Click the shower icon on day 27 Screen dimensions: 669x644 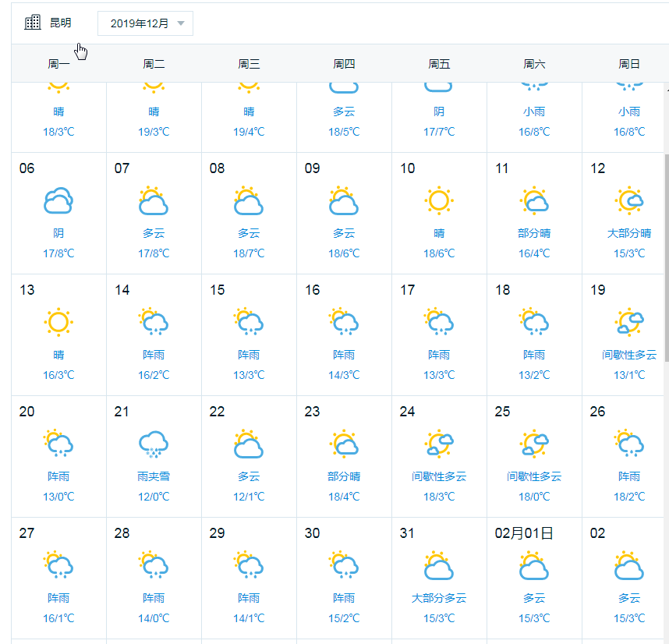click(x=58, y=564)
